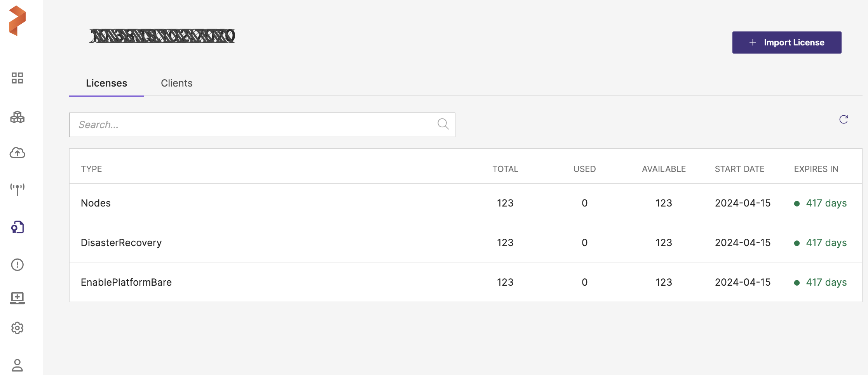The width and height of the screenshot is (868, 375).
Task: Select the Licenses tab
Action: coord(106,83)
